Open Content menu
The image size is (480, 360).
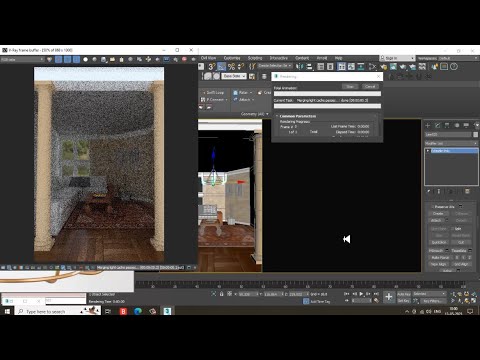[302, 58]
